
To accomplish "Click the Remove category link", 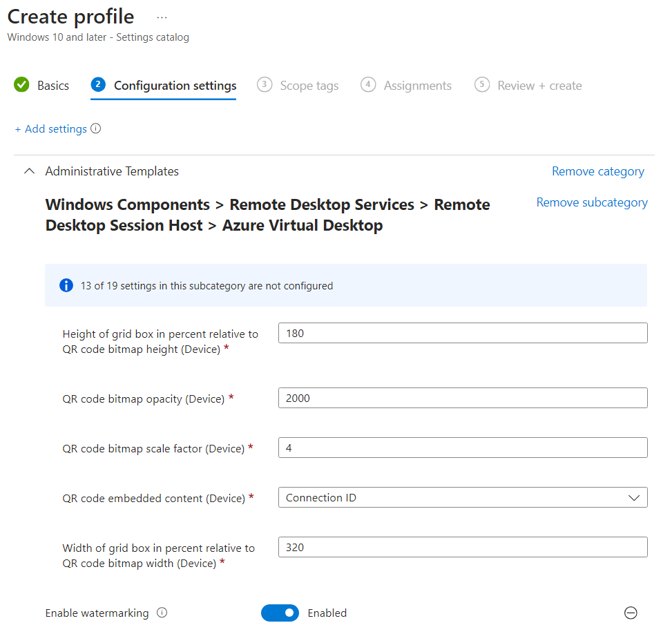I will point(598,171).
